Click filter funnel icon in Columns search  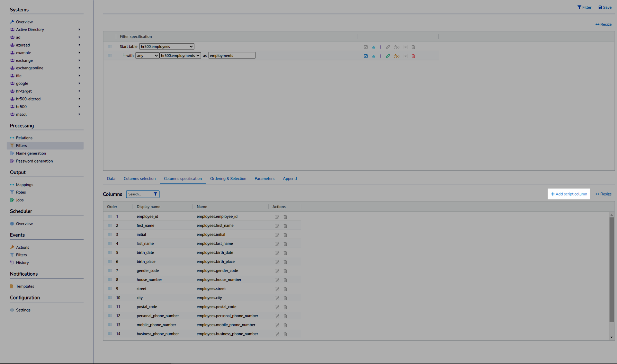(x=156, y=194)
